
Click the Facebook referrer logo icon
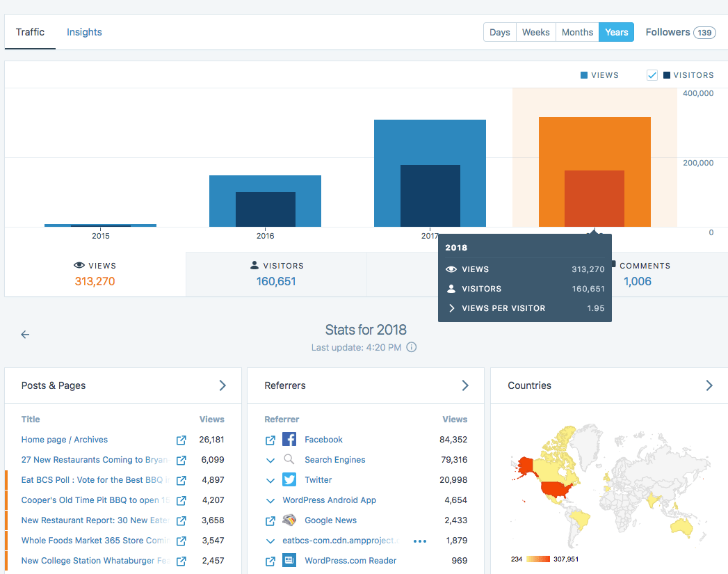(x=289, y=440)
